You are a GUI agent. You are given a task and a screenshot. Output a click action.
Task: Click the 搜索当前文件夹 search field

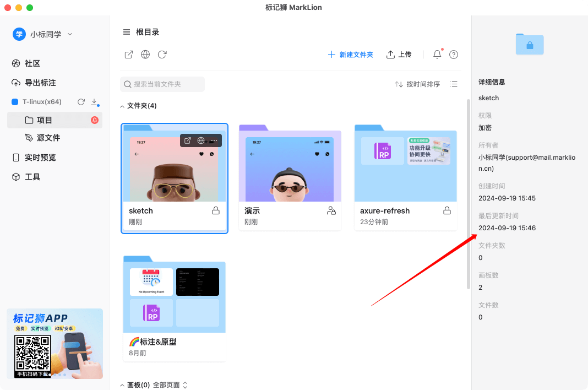(x=162, y=84)
